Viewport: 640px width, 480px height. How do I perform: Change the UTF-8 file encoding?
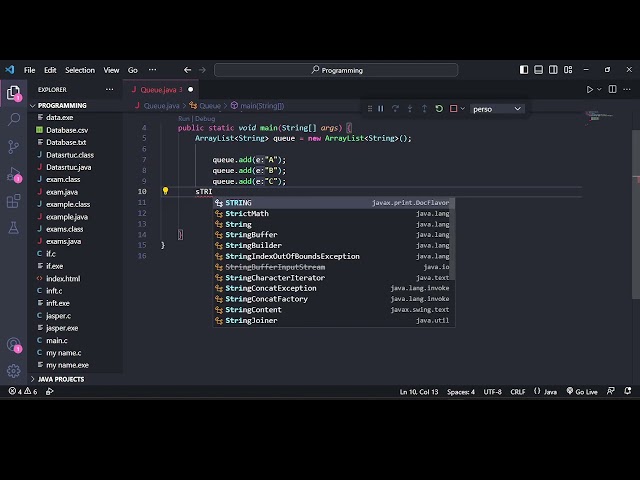click(493, 392)
